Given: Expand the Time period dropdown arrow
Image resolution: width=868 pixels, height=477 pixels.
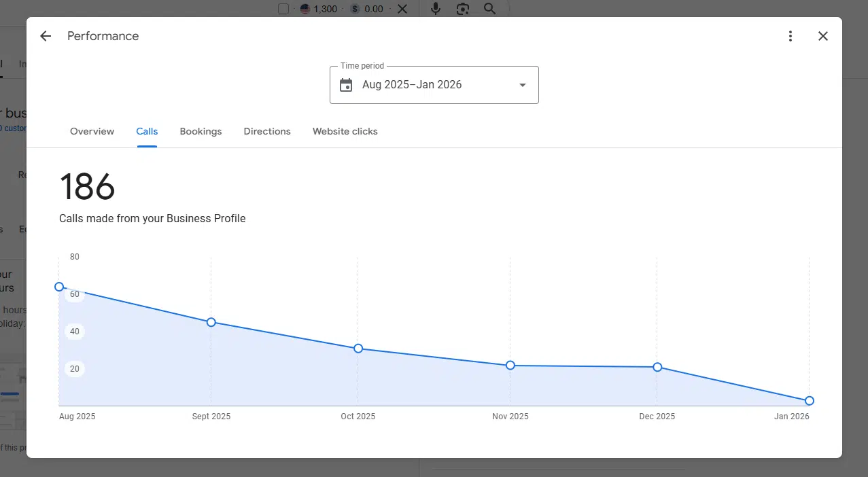Looking at the screenshot, I should tap(522, 85).
